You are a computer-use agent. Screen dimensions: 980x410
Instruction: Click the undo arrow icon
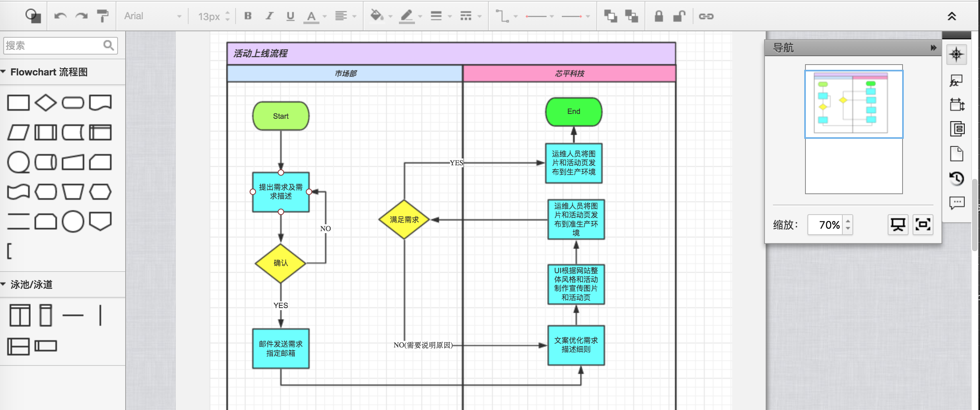(60, 16)
